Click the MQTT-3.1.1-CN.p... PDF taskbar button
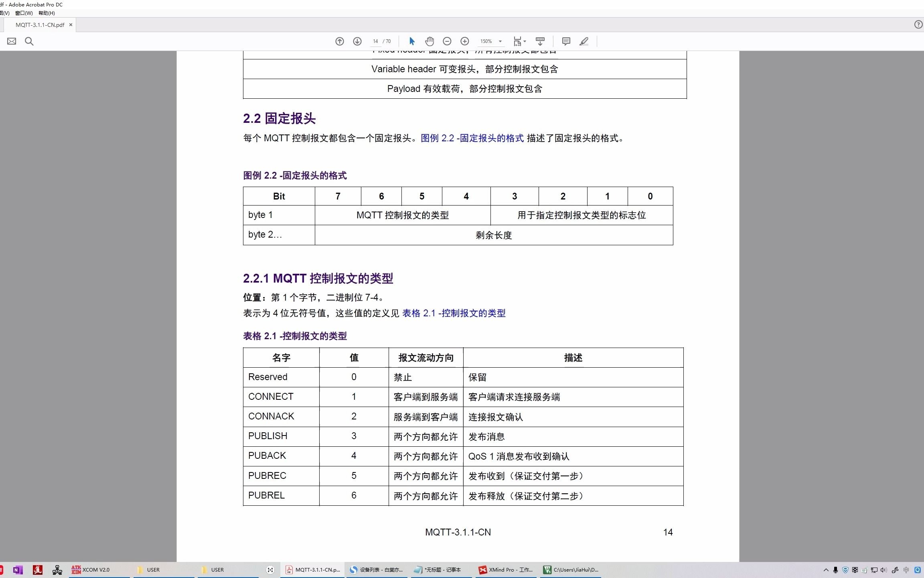Image resolution: width=924 pixels, height=578 pixels. [313, 570]
